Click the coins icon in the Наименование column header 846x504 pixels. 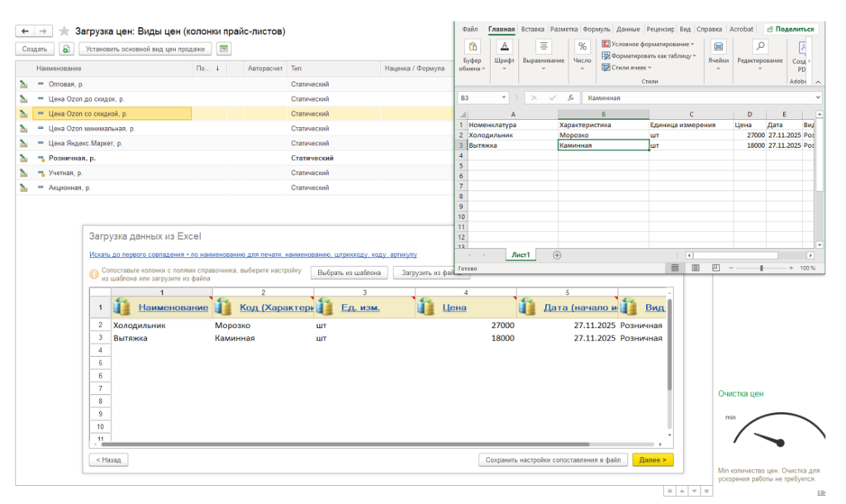(x=122, y=307)
